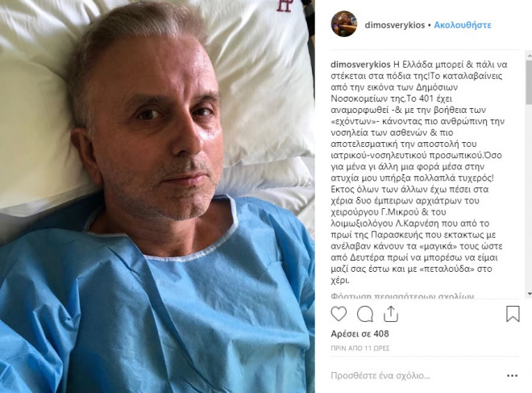Share the post using the upload arrow icon

tap(390, 314)
